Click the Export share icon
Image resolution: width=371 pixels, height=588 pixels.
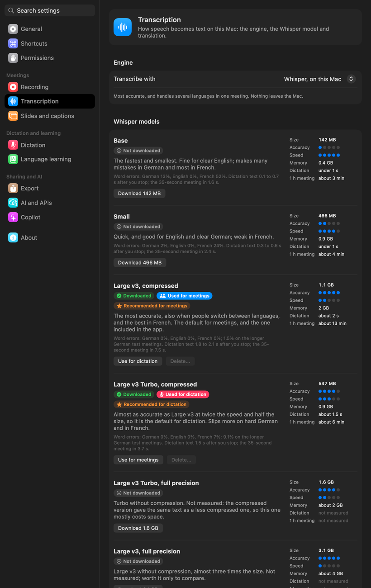point(13,188)
